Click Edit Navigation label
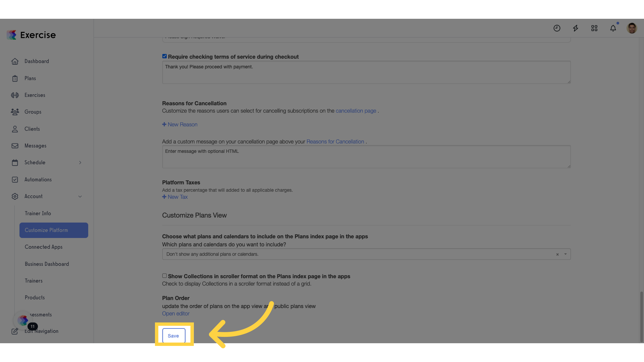 point(42,331)
